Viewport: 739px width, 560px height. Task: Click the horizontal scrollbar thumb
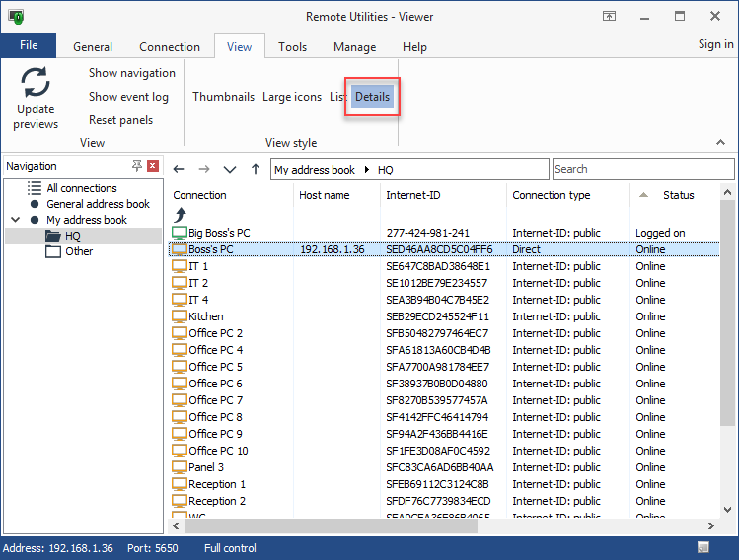point(331,526)
